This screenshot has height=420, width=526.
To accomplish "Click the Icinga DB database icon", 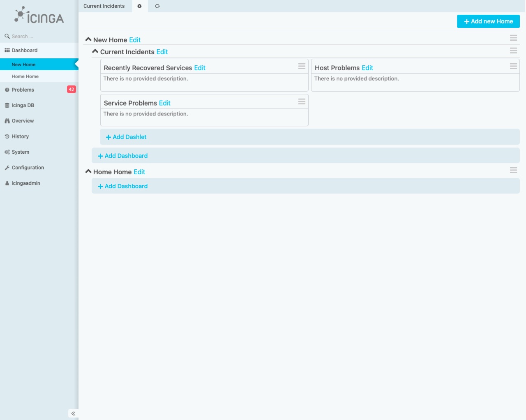I will click(x=7, y=105).
